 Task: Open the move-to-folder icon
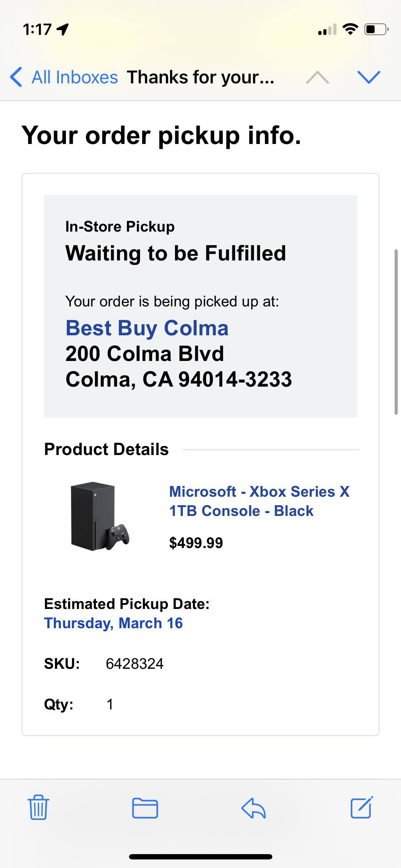tap(145, 807)
